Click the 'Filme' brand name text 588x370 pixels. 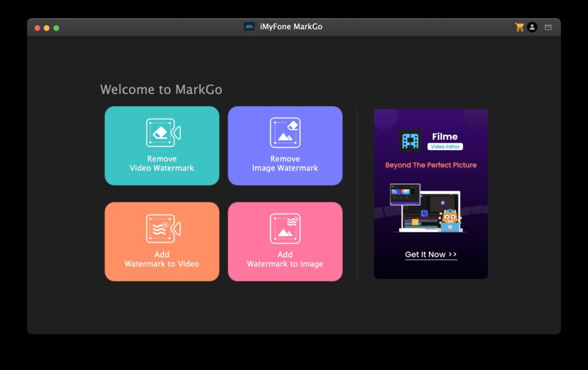click(x=445, y=137)
